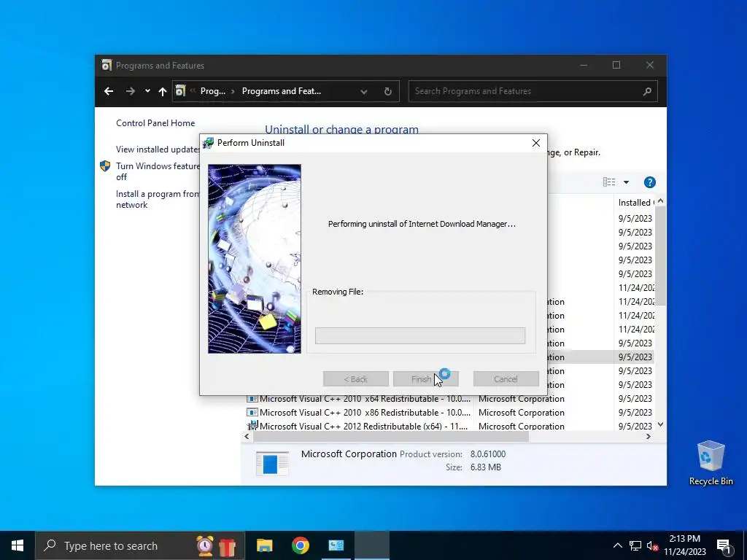Screen dimensions: 747x560
Task: Show hidden system tray icons
Action: 617,545
